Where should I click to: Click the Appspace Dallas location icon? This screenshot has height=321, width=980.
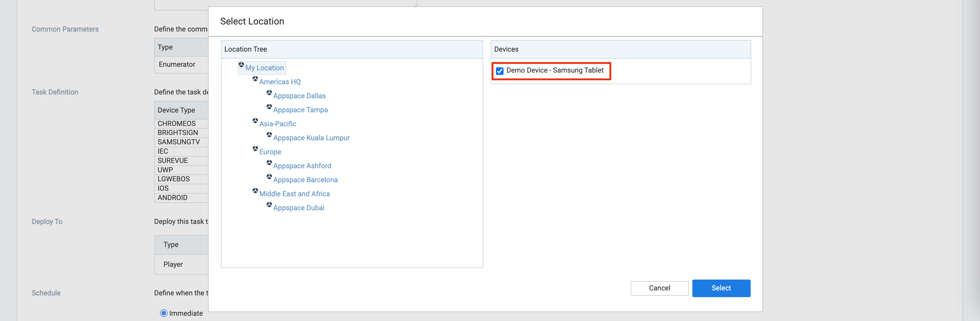point(269,93)
